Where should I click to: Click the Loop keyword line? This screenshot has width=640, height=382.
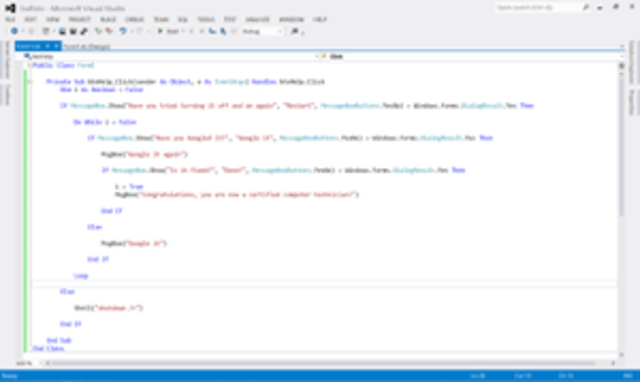(x=81, y=276)
